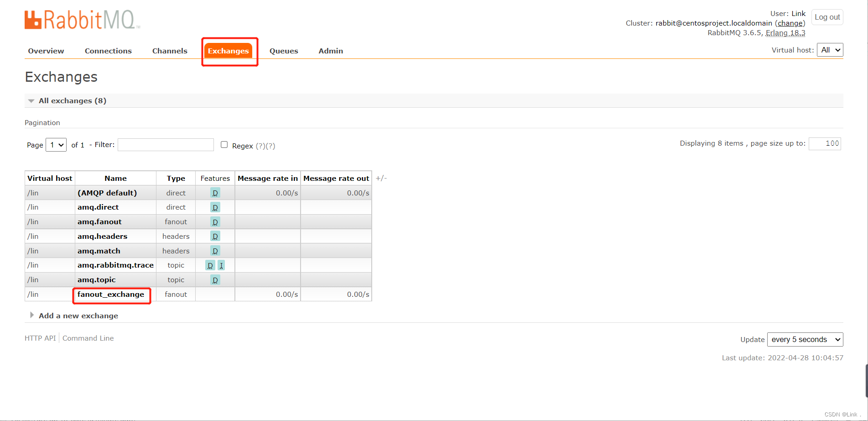868x421 pixels.
Task: Open the amq.rabbitmq.trace exchange
Action: tap(115, 265)
